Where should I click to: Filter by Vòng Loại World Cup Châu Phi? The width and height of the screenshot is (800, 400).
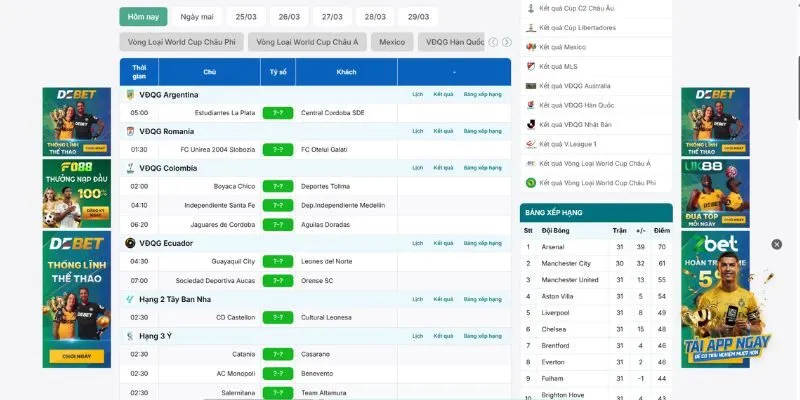click(x=182, y=42)
